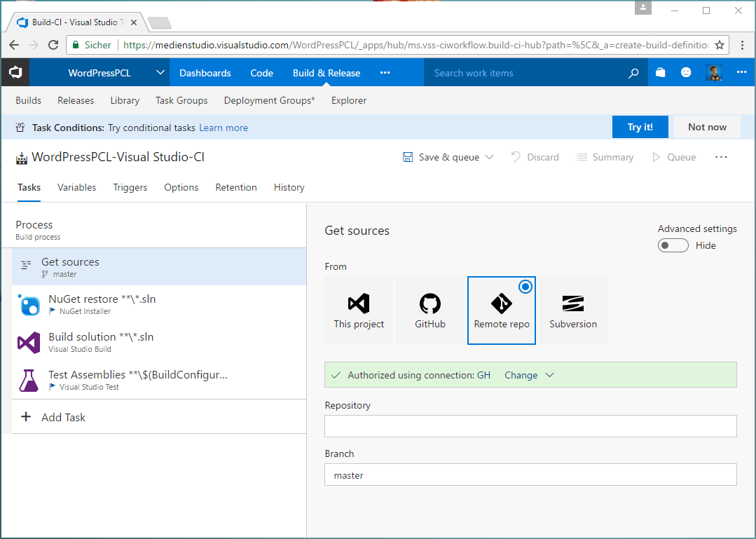Viewport: 756px width, 539px height.
Task: Select the Test Assemblies task label
Action: point(138,374)
